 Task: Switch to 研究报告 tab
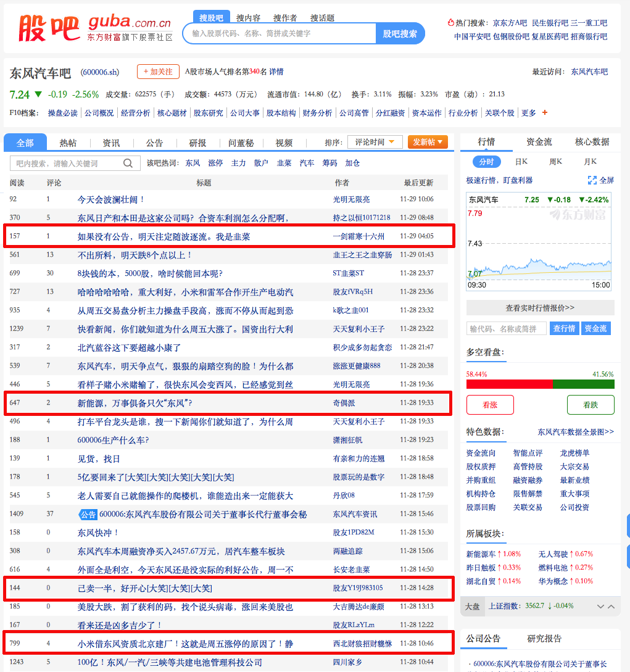(544, 638)
